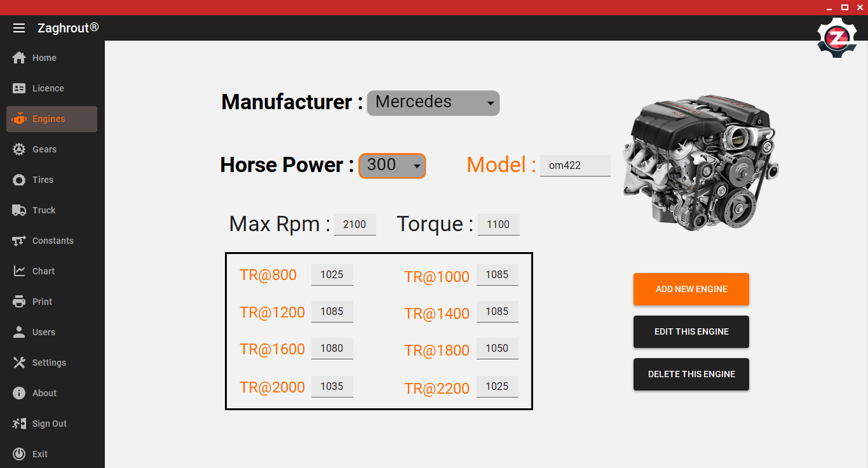This screenshot has height=468, width=868.
Task: Click the Horse Power : label
Action: (287, 165)
